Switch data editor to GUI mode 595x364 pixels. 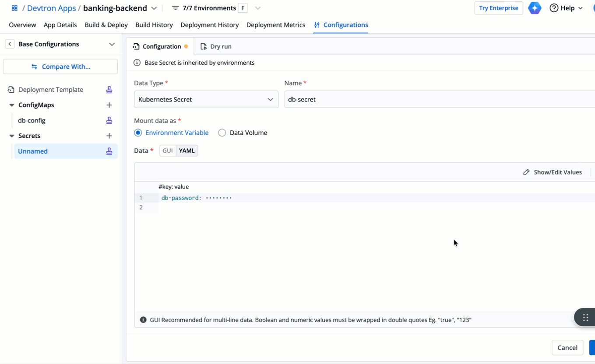168,150
